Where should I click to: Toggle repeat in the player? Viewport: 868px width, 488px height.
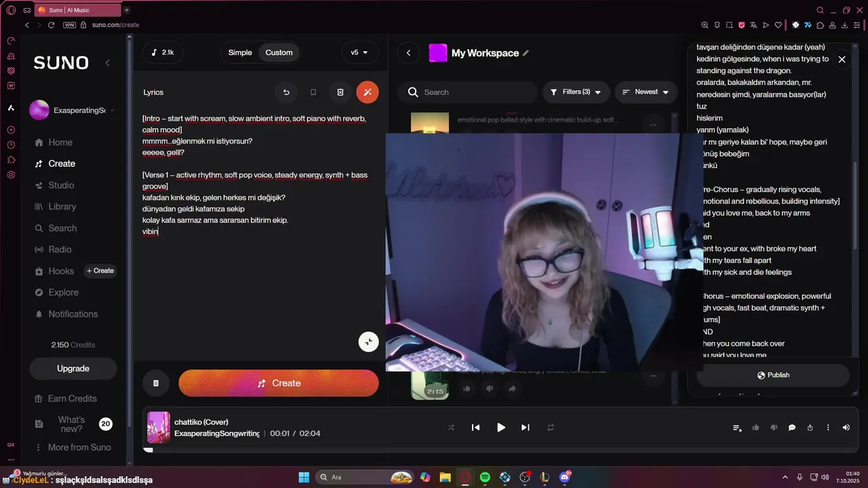[551, 428]
